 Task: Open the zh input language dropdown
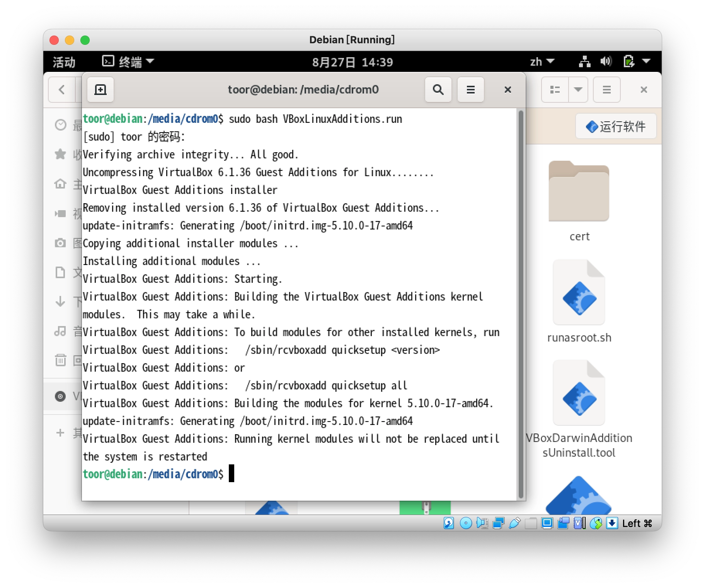pos(542,61)
